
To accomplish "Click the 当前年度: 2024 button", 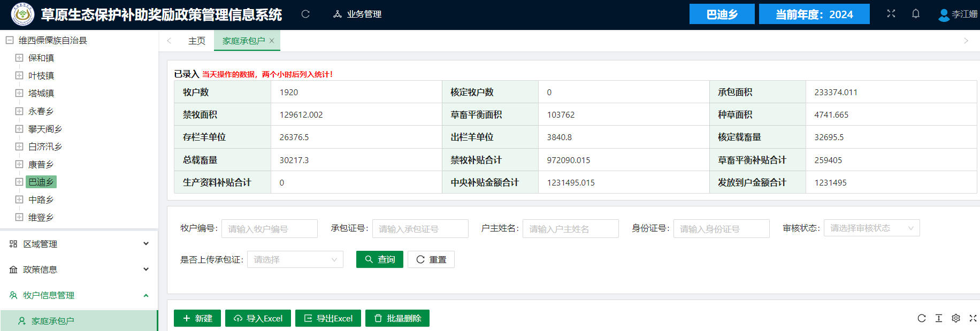I will pyautogui.click(x=814, y=14).
